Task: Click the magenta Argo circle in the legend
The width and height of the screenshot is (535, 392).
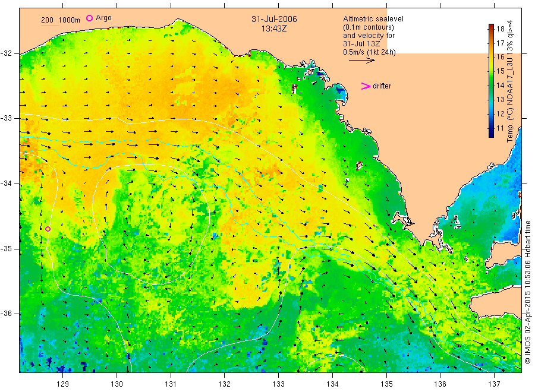Action: [x=89, y=18]
